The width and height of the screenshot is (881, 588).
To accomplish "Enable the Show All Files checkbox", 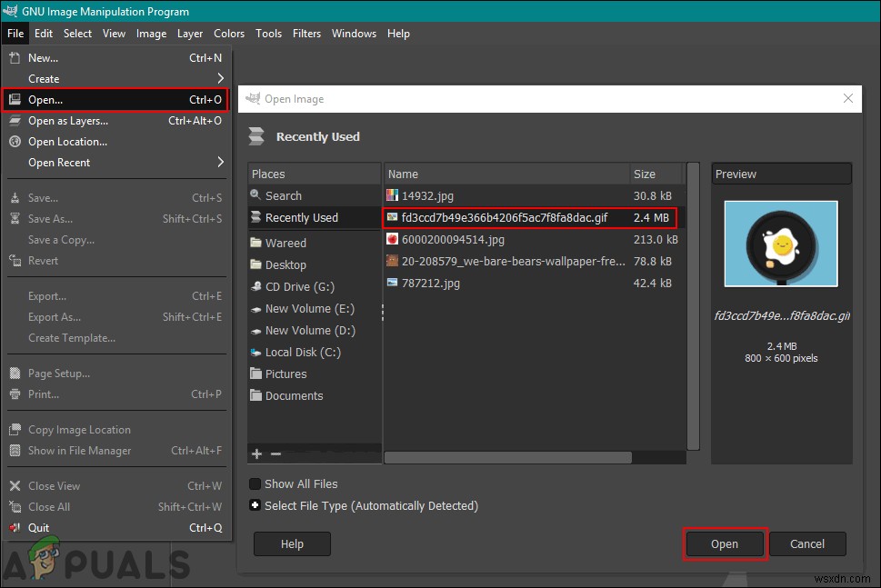I will pos(255,483).
